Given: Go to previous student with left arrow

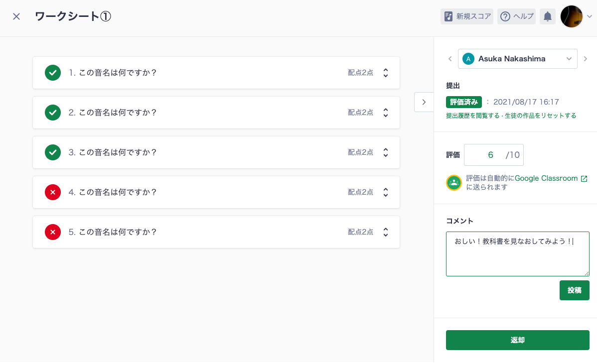Looking at the screenshot, I should click(x=450, y=59).
